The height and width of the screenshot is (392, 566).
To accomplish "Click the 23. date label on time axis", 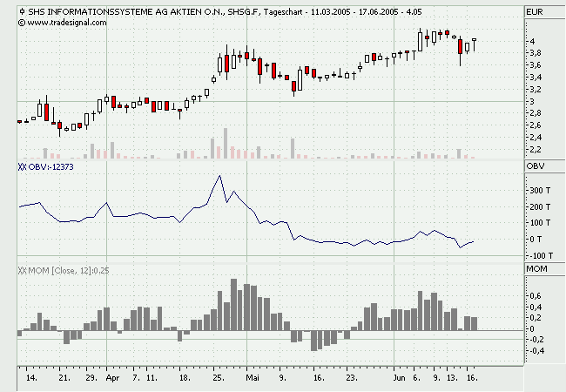I will pyautogui.click(x=352, y=378).
